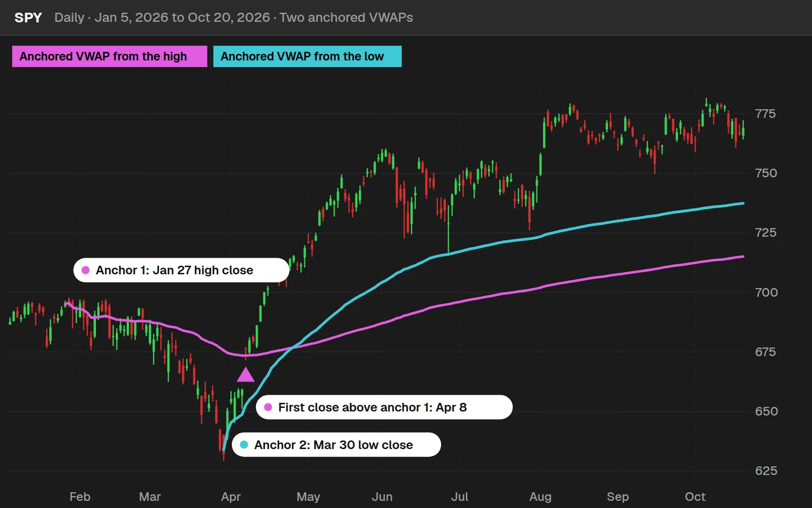Click the Mar label on the time axis
812x508 pixels.
tap(150, 497)
